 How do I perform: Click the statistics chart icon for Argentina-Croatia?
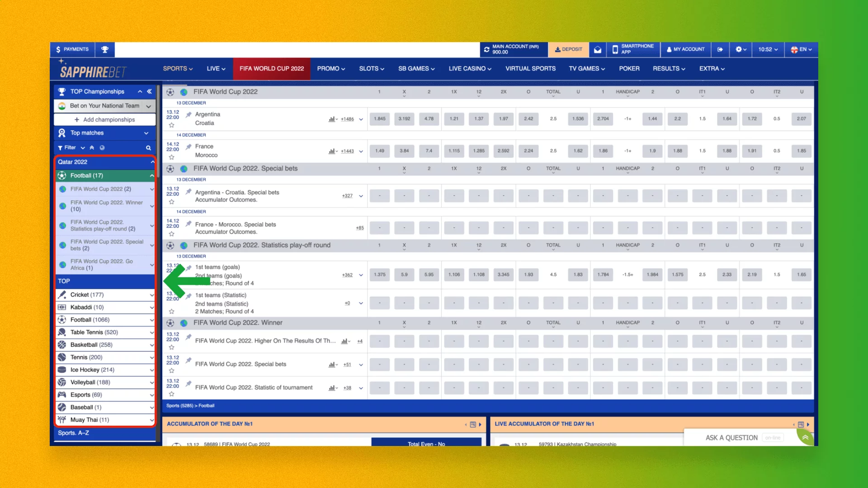332,119
